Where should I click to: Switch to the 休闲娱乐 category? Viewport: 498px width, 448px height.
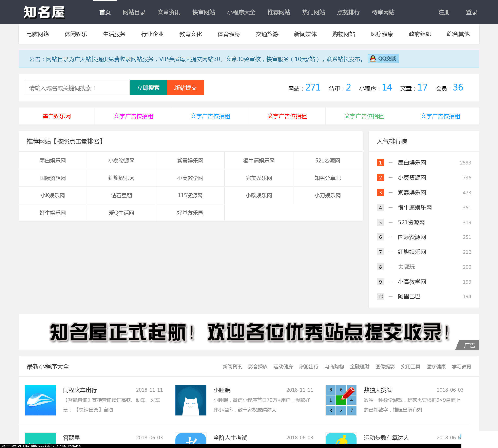76,34
